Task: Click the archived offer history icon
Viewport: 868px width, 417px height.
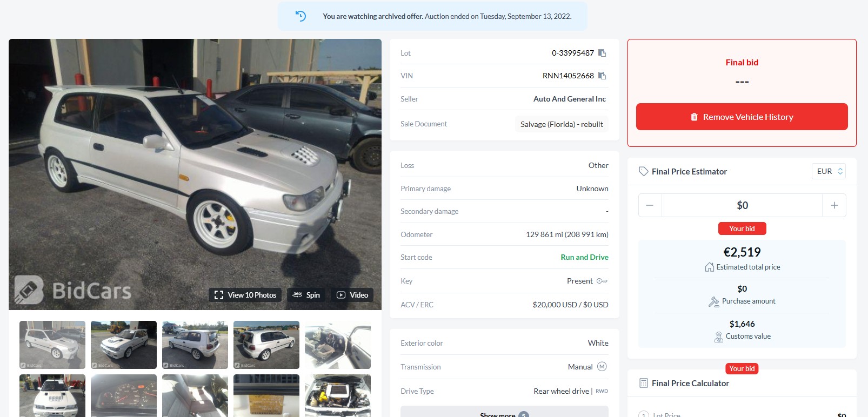Action: click(301, 16)
